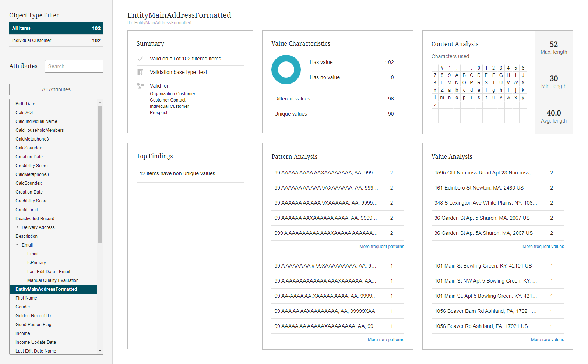Open More frequent patterns link

381,247
